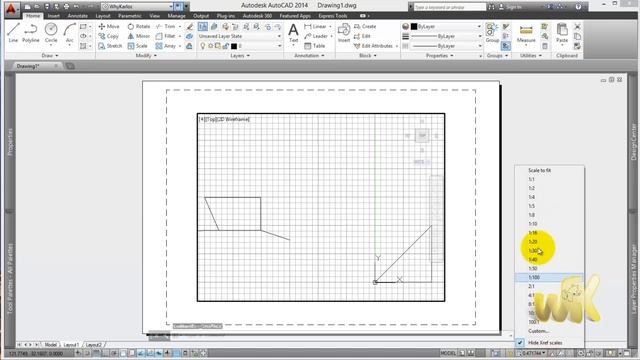640x360 pixels.
Task: Toggle the Hide Xref scales checkbox
Action: [520, 342]
